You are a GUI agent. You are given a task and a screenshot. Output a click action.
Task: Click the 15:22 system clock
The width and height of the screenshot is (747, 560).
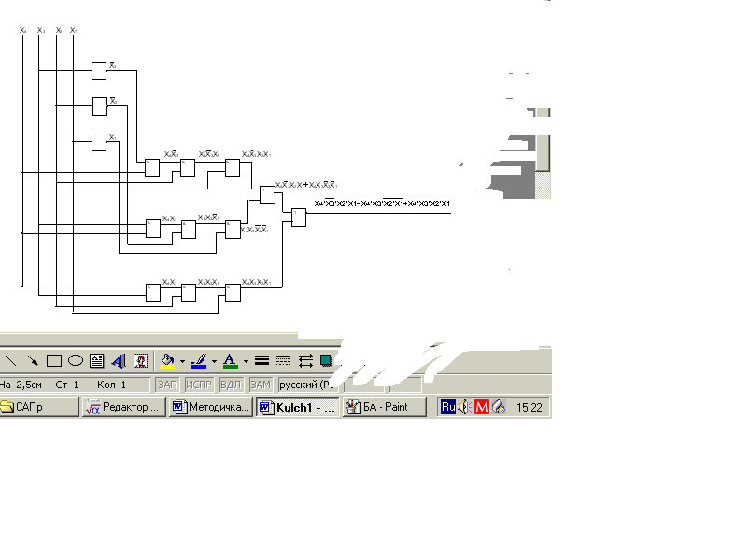tap(529, 408)
